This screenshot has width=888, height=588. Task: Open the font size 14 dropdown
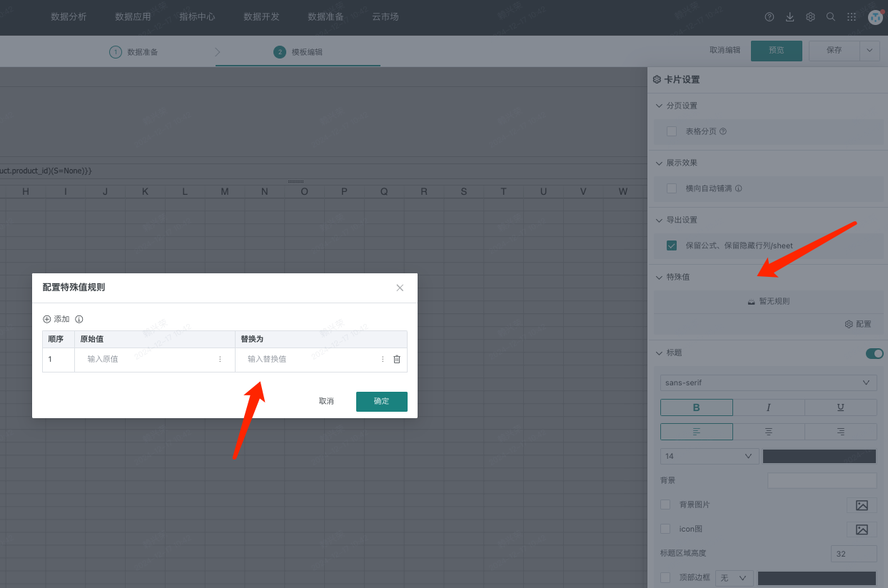click(710, 456)
